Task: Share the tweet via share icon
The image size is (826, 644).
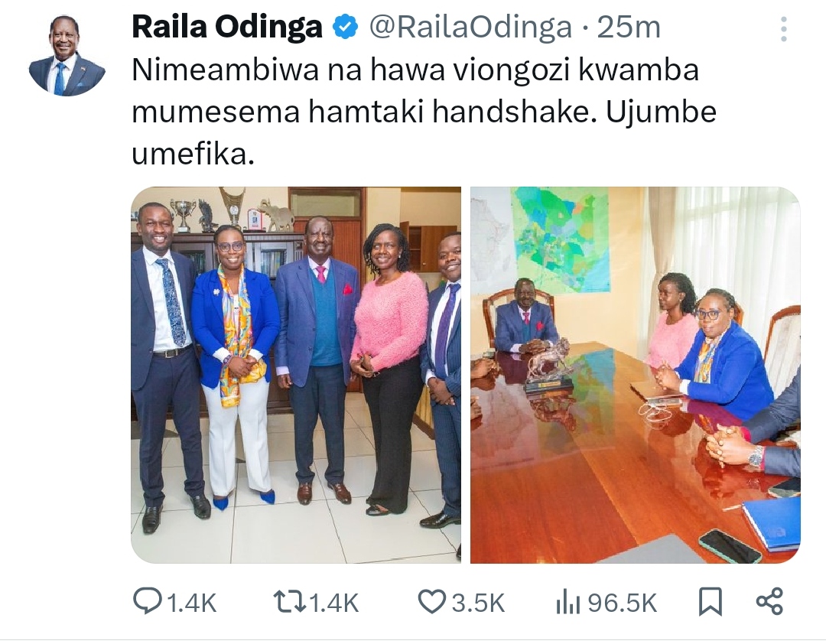Action: [769, 601]
